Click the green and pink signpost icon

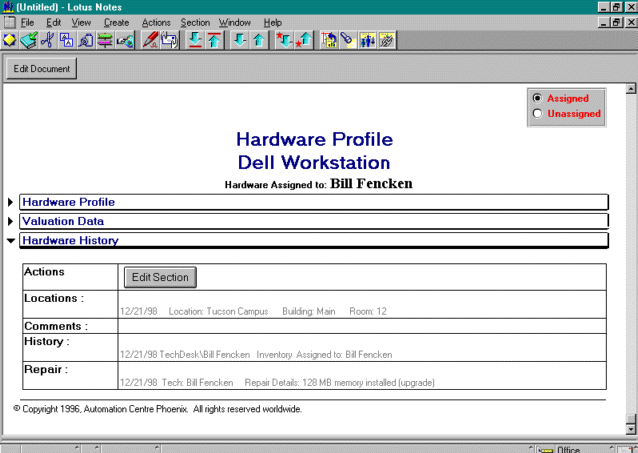point(105,40)
